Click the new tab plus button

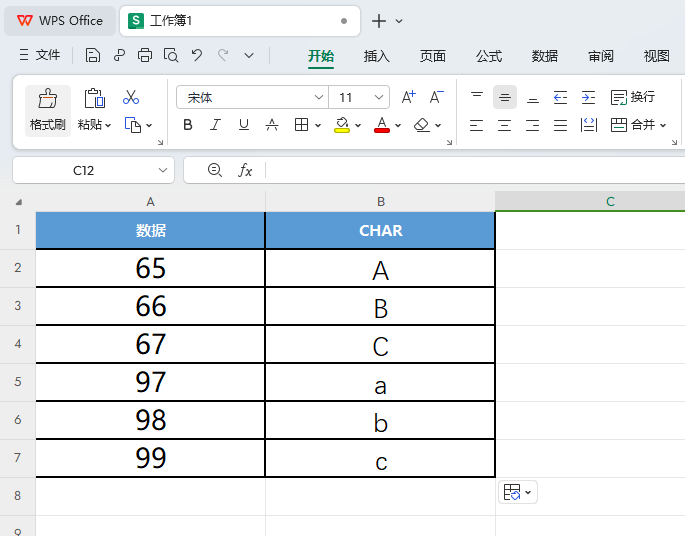[379, 21]
